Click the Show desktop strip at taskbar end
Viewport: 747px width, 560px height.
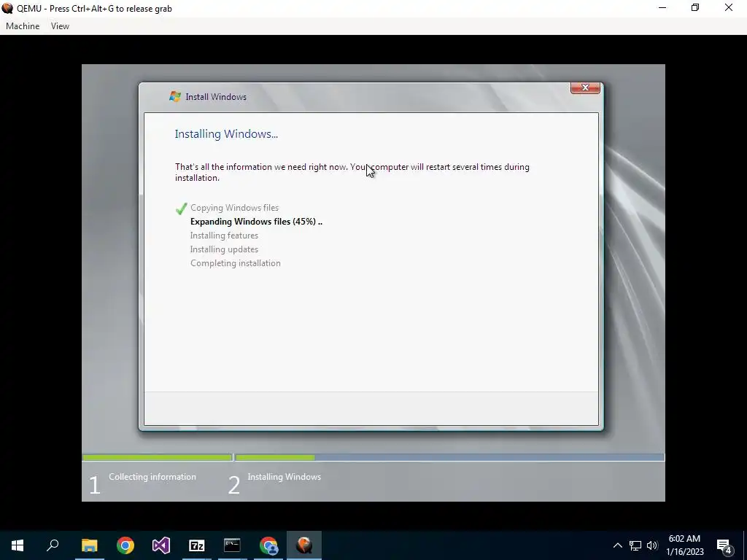click(x=745, y=545)
